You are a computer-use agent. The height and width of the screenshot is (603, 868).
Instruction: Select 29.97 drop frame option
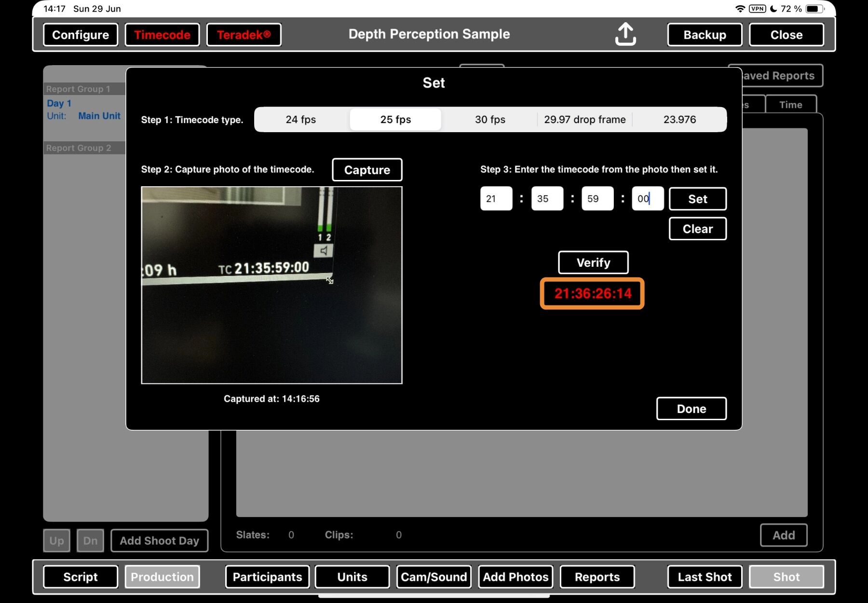click(585, 120)
